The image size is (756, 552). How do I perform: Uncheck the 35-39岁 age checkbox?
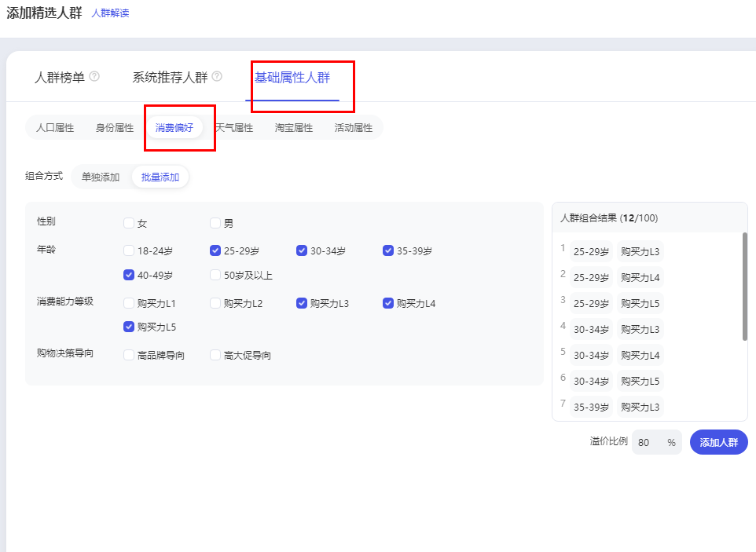tap(388, 251)
